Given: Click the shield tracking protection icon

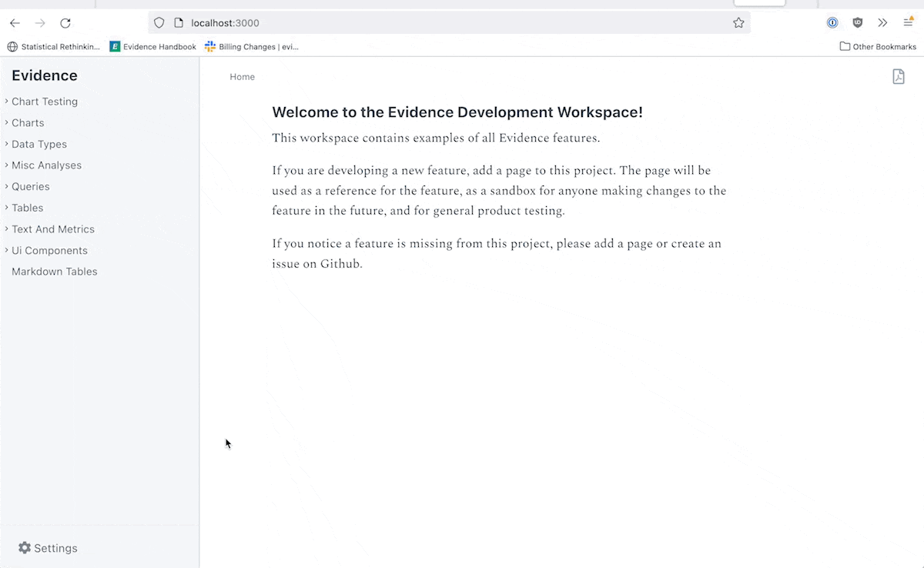Looking at the screenshot, I should [159, 23].
